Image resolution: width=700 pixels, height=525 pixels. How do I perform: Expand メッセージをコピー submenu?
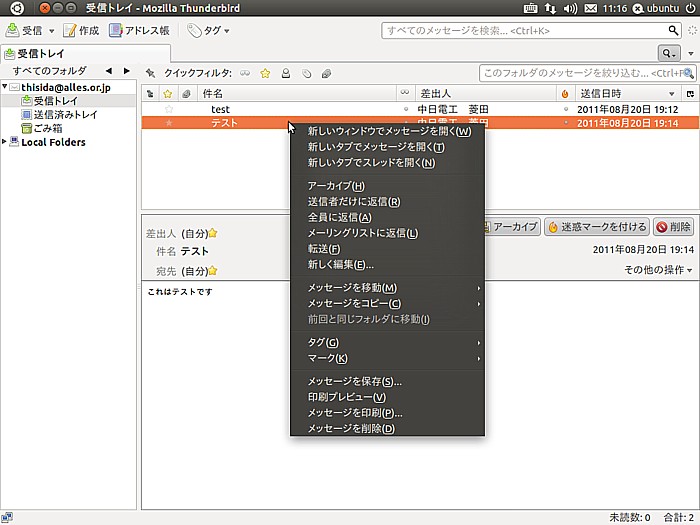coord(388,304)
